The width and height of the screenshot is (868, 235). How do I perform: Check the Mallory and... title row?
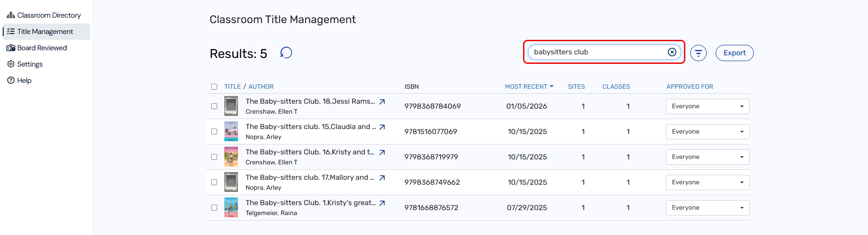[x=214, y=182]
